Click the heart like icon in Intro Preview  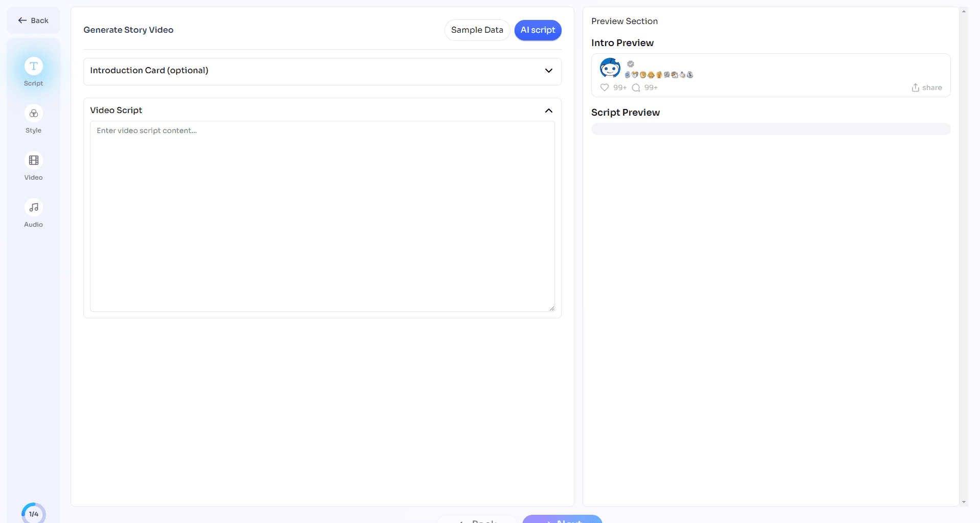tap(605, 88)
